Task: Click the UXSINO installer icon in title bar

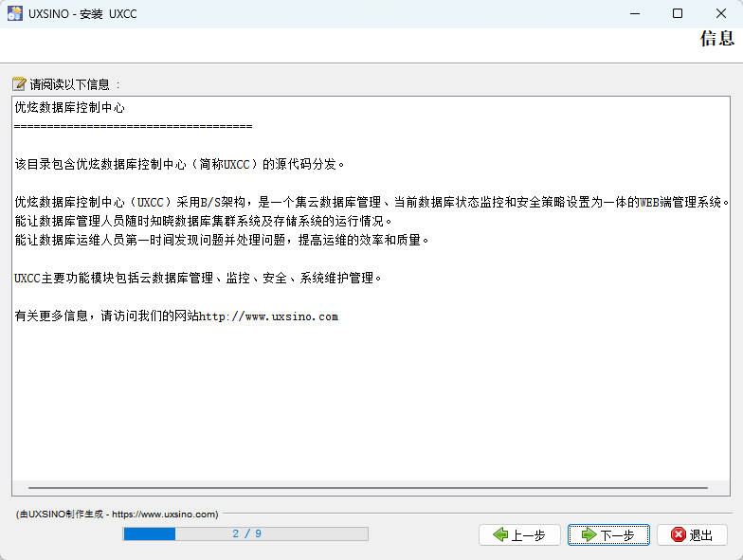Action: 15,13
